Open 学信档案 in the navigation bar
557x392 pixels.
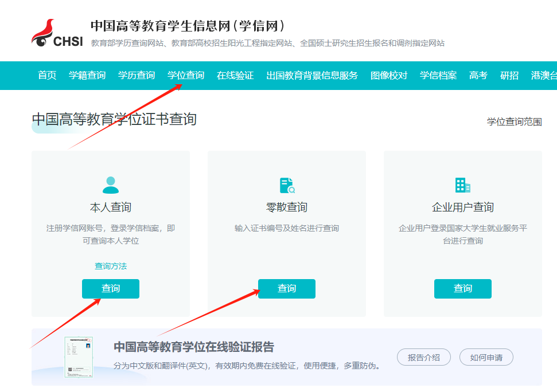[438, 75]
